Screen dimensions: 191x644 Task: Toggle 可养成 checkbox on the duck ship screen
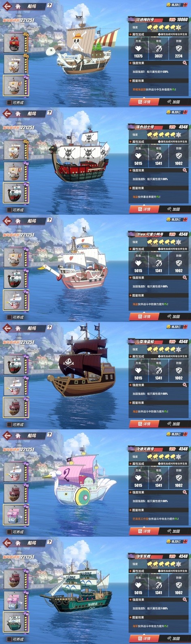pyautogui.click(x=9, y=317)
